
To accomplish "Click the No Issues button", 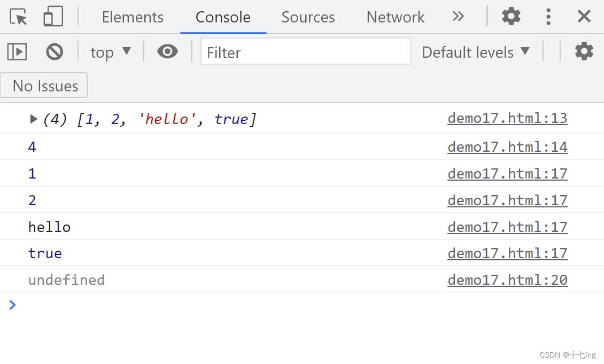I will click(x=44, y=85).
